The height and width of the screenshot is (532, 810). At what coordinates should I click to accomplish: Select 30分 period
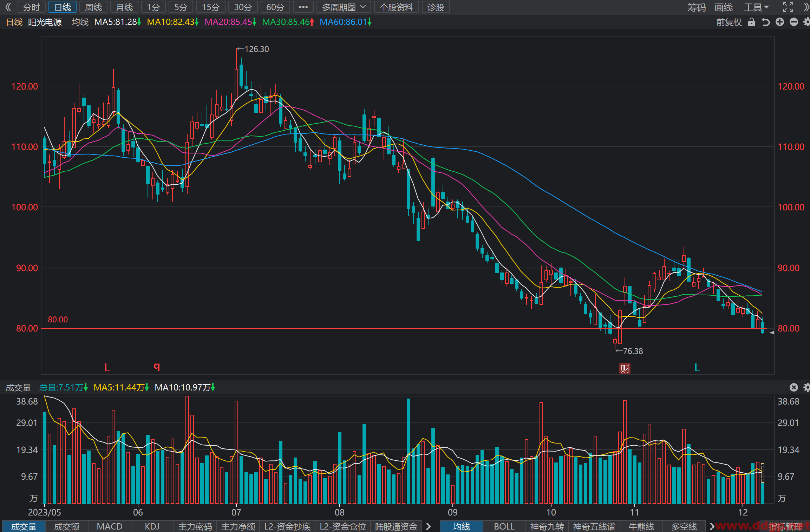pyautogui.click(x=243, y=7)
